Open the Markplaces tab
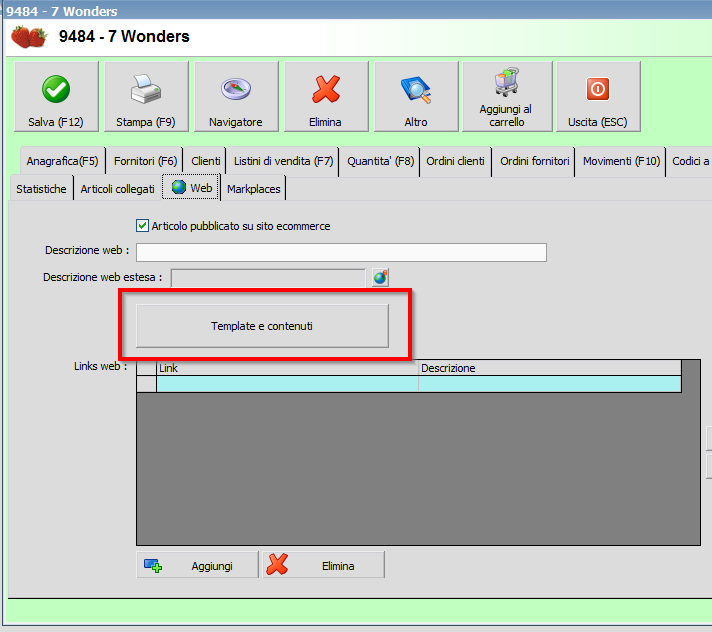 point(254,189)
